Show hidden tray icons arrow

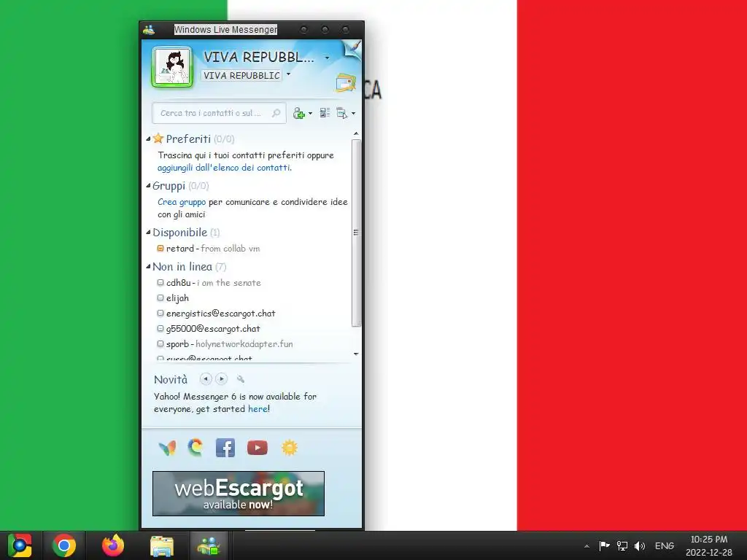587,546
